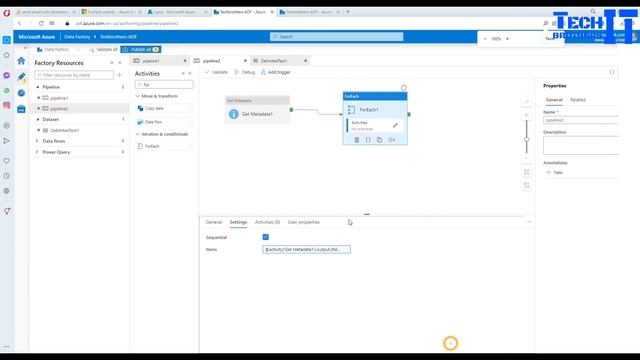640x360 pixels.
Task: Collapse the Iteration & conditionals activity group
Action: point(138,134)
